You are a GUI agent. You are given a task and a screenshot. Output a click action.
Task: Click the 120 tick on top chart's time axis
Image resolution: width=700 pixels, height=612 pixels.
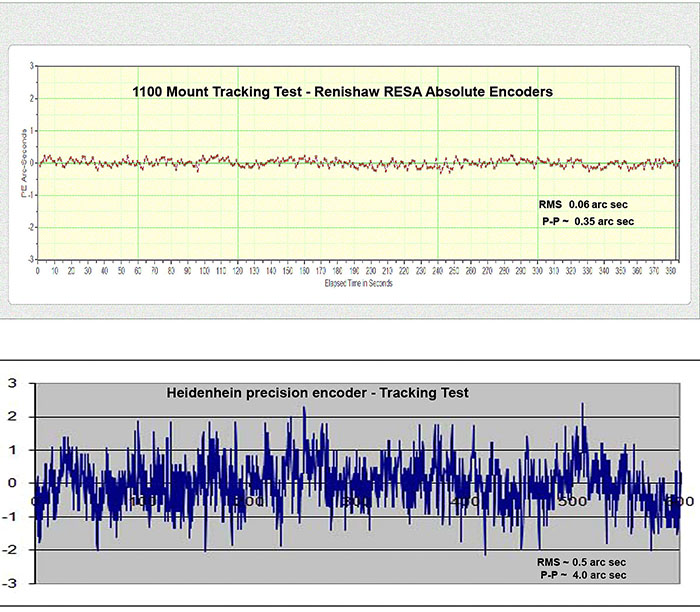(238, 271)
